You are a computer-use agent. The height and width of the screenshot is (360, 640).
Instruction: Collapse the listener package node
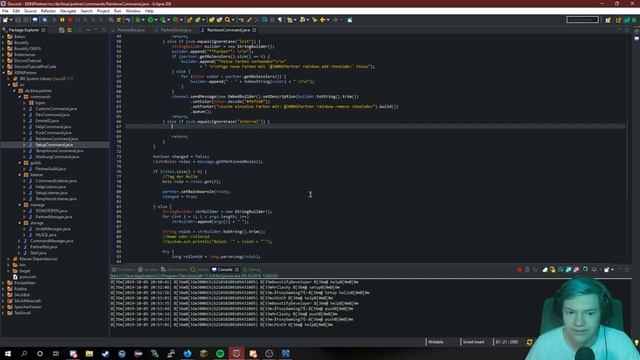coord(20,175)
